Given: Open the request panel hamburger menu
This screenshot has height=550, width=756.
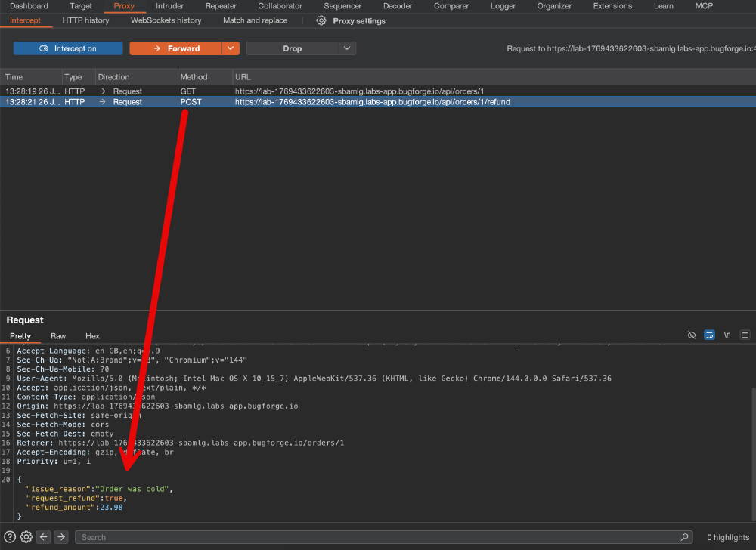Looking at the screenshot, I should [745, 335].
